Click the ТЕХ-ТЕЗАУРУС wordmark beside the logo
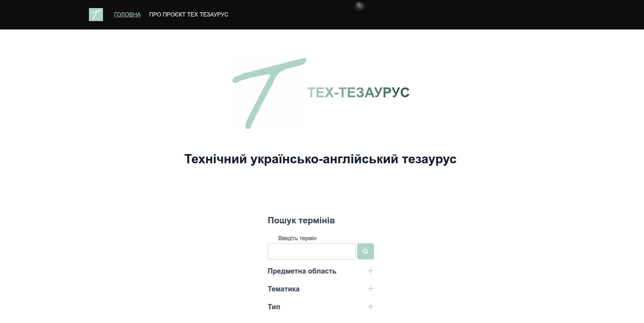Image resolution: width=644 pixels, height=323 pixels. 359,93
